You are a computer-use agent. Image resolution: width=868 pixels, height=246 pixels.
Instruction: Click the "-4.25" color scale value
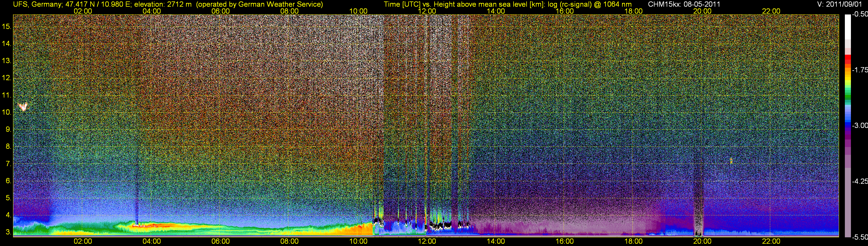tap(860, 181)
